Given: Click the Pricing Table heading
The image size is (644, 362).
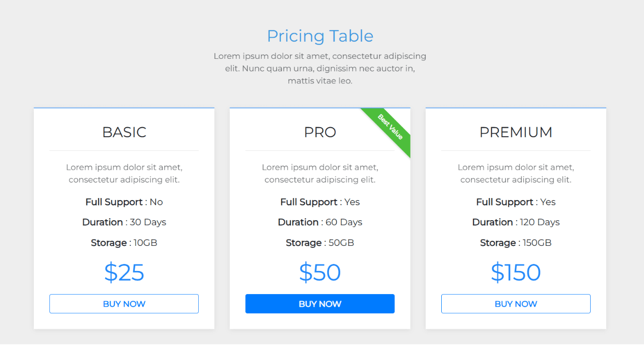Looking at the screenshot, I should (x=320, y=36).
